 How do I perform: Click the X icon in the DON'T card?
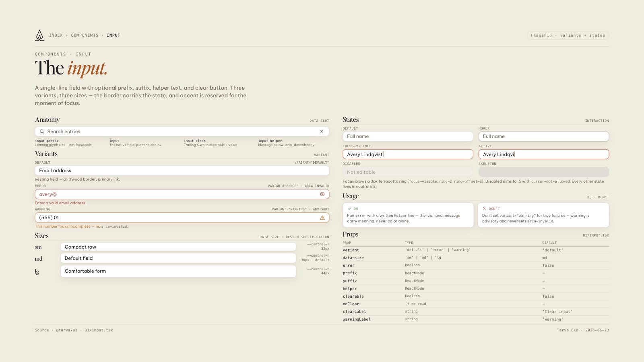coord(484,209)
